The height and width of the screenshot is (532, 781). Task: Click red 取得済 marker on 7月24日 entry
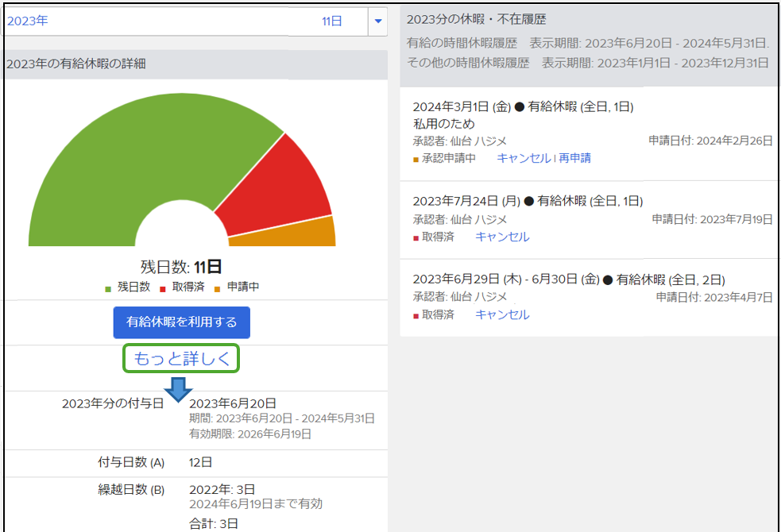tap(416, 237)
